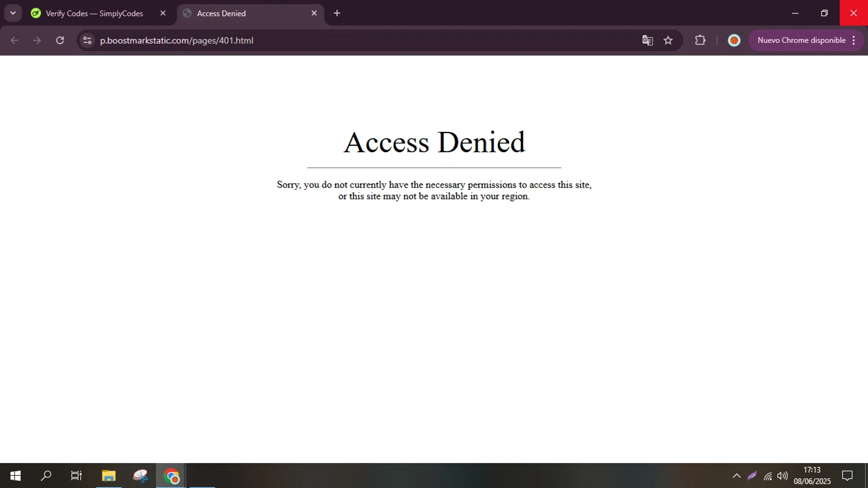Go forward to the next page

click(37, 41)
